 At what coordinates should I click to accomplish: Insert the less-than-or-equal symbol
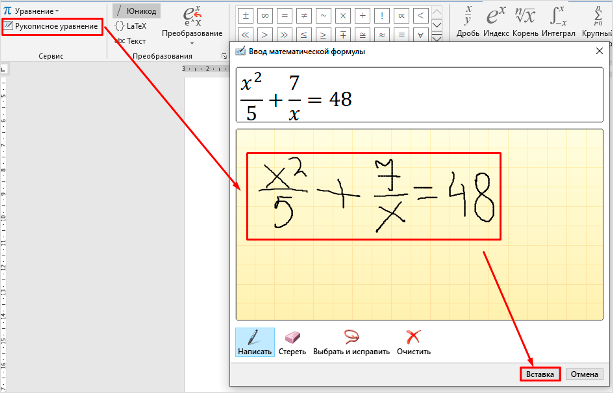click(x=304, y=35)
